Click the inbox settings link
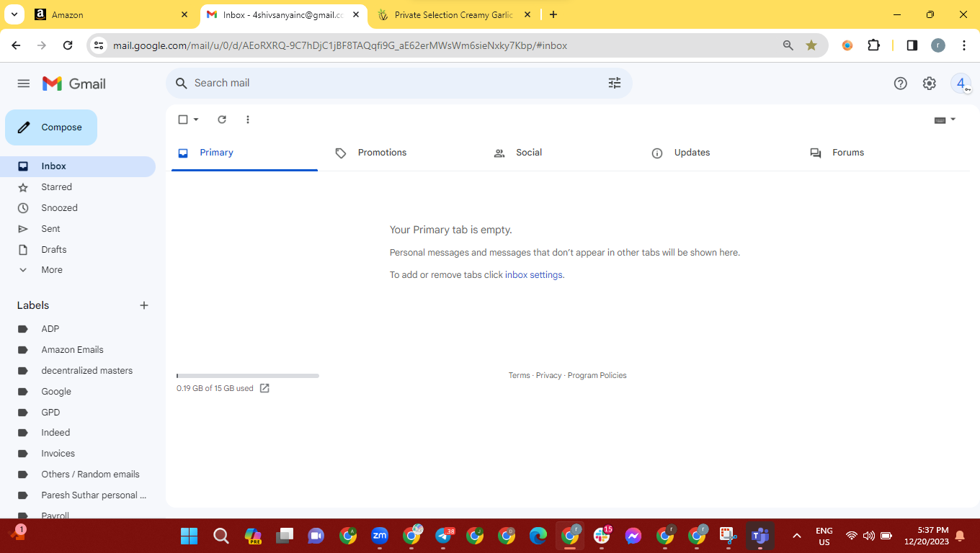The width and height of the screenshot is (980, 553). (534, 275)
